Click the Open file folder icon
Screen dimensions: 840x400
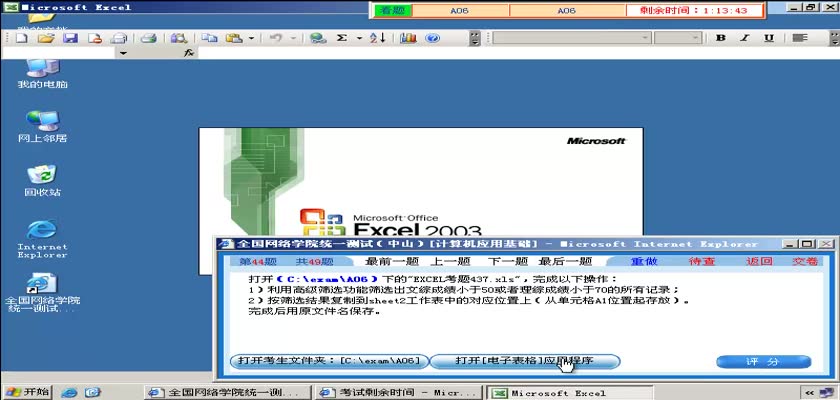click(47, 38)
